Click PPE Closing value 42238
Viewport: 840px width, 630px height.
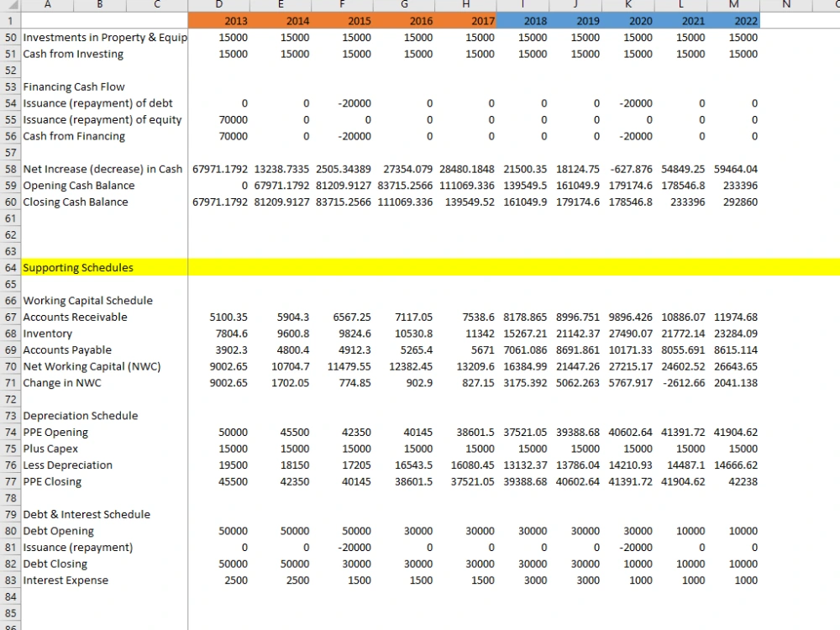743,481
